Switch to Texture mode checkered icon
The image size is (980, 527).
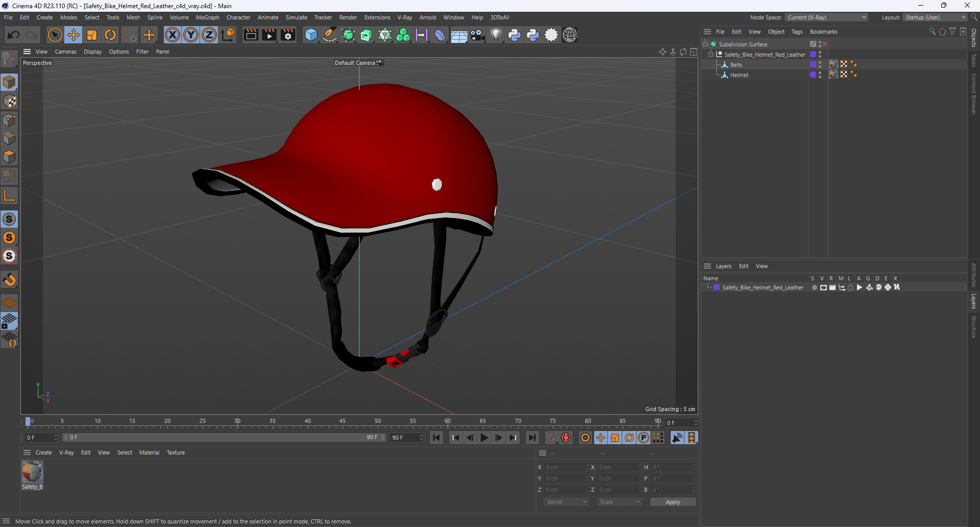[x=9, y=101]
